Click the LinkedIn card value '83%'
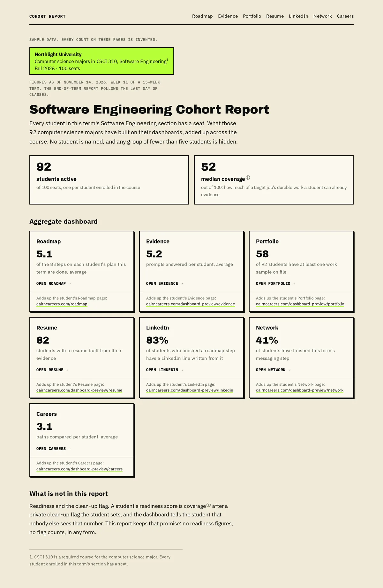The image size is (383, 588). click(157, 340)
